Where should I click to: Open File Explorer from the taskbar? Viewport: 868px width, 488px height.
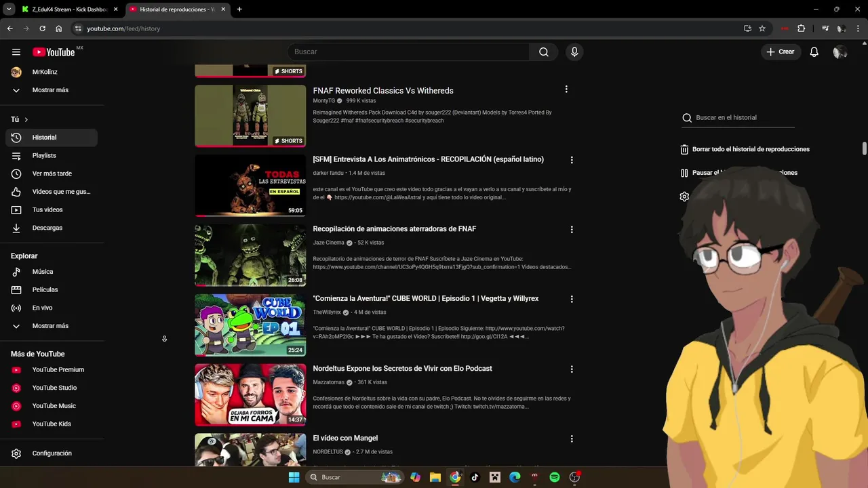435,477
